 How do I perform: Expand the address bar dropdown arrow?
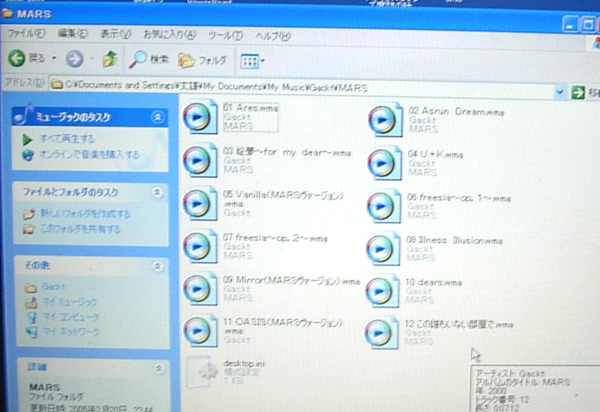(x=559, y=92)
